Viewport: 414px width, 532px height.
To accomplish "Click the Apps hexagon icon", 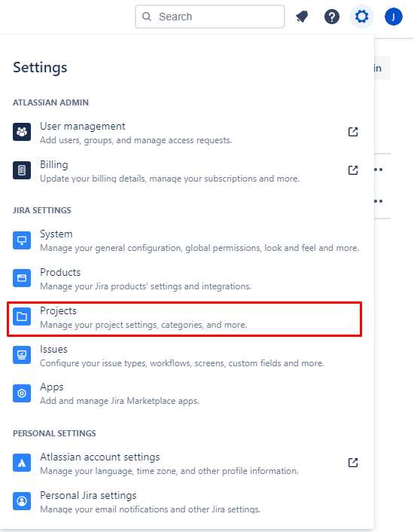I will 22,393.
